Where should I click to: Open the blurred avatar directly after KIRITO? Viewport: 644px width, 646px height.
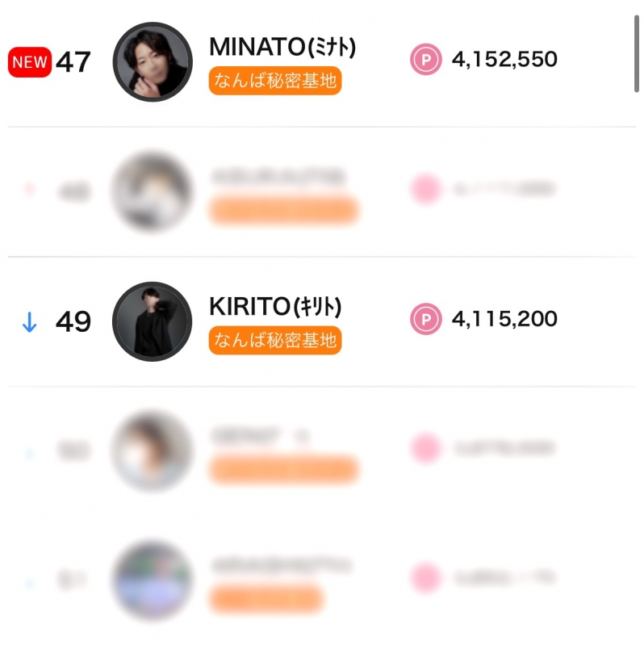click(153, 451)
